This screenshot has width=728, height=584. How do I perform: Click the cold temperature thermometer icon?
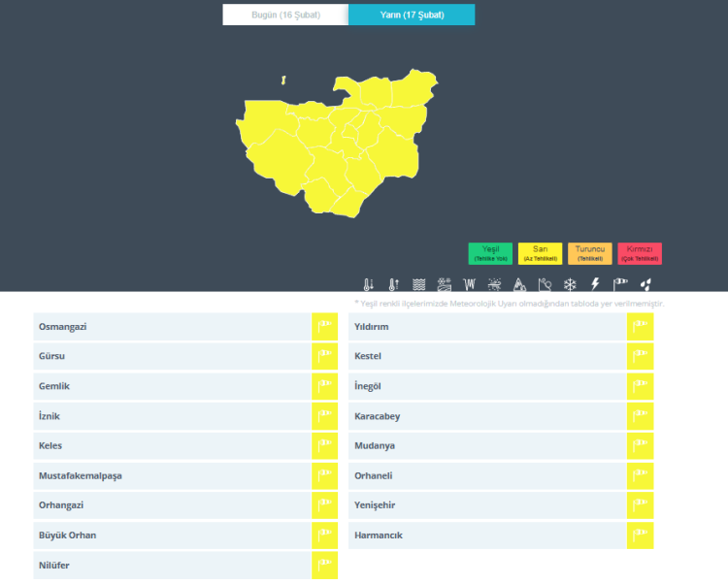(368, 284)
